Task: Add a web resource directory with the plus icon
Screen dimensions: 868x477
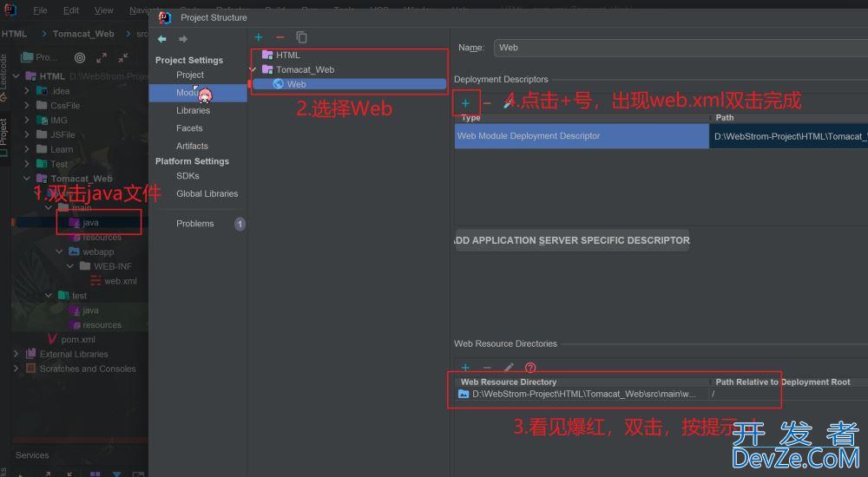Action: [465, 368]
